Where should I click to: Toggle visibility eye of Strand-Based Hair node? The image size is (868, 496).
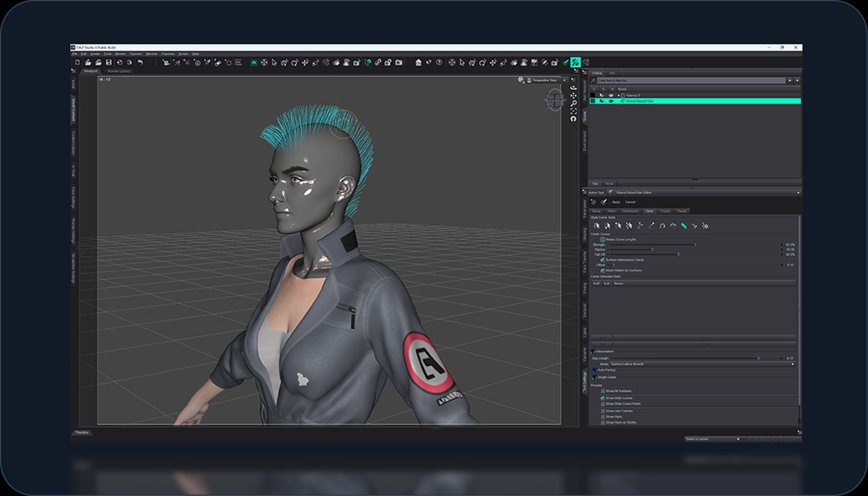[x=611, y=101]
